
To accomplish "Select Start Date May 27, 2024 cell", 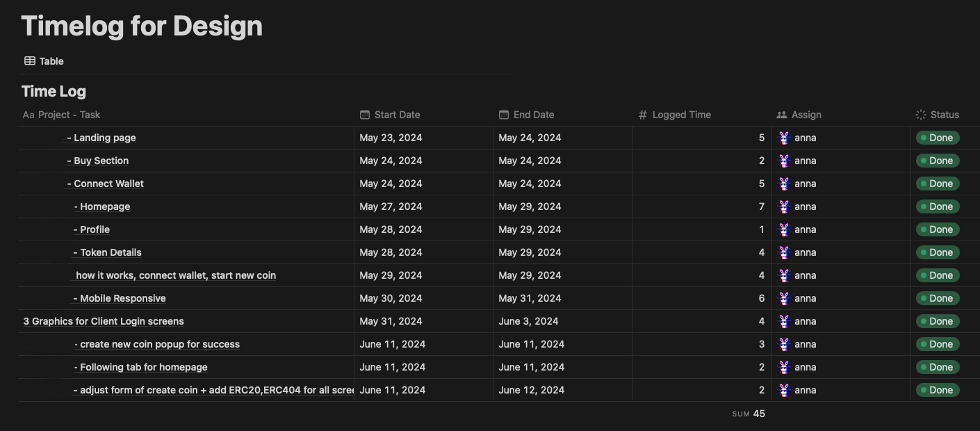I will (x=424, y=206).
